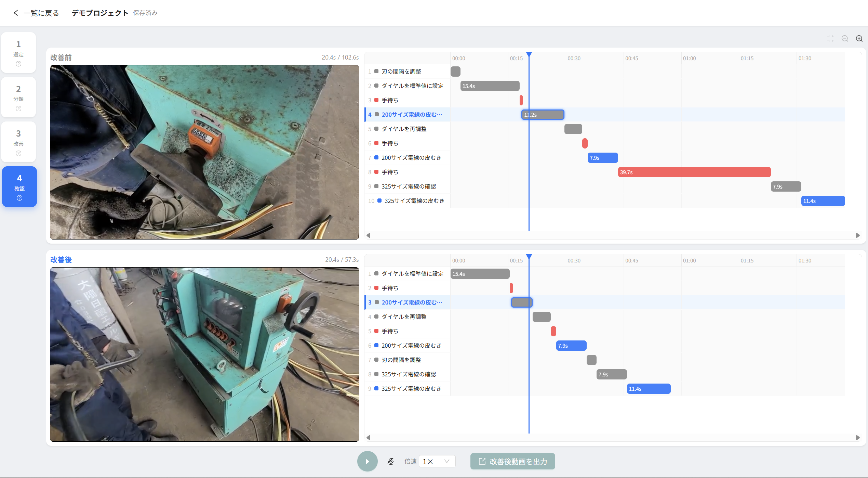The width and height of the screenshot is (868, 478).
Task: Select 325サイズ電線の確認 row 9 in 改善前
Action: (408, 186)
